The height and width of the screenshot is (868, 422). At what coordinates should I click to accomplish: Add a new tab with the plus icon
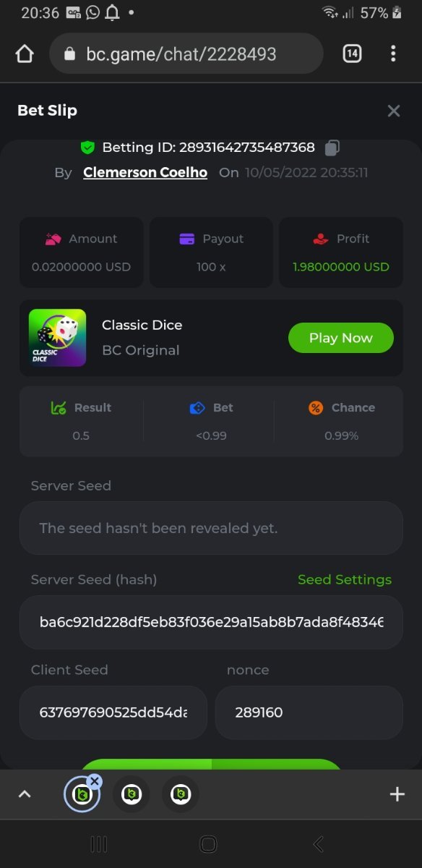[397, 794]
